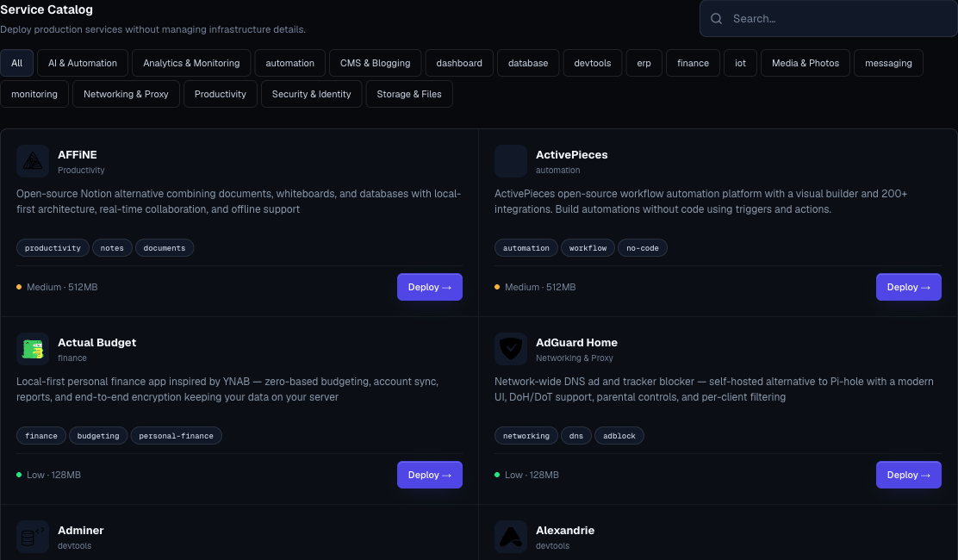Viewport: 958px width, 560px height.
Task: Click the dns tag
Action: (576, 435)
